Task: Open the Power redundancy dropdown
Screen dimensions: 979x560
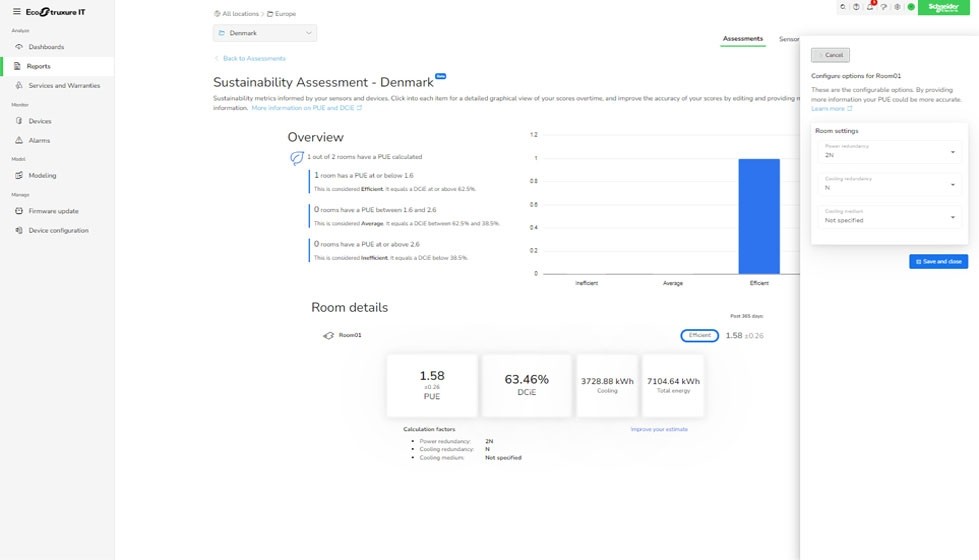Action: [x=889, y=152]
